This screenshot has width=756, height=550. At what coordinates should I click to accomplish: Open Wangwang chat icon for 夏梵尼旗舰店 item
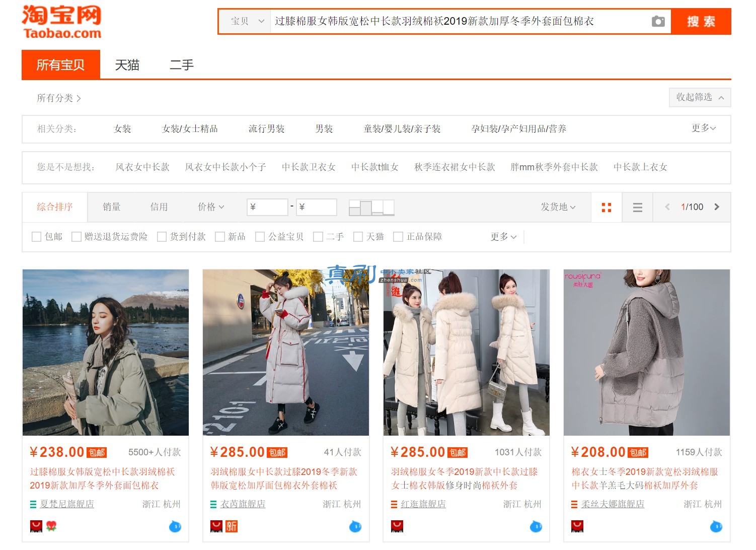[x=175, y=527]
